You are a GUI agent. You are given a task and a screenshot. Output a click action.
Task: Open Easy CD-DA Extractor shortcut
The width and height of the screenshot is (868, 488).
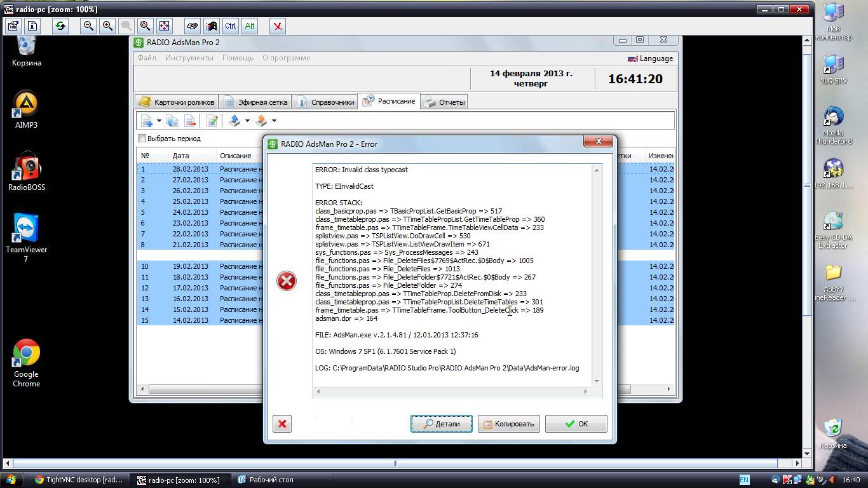pyautogui.click(x=833, y=230)
